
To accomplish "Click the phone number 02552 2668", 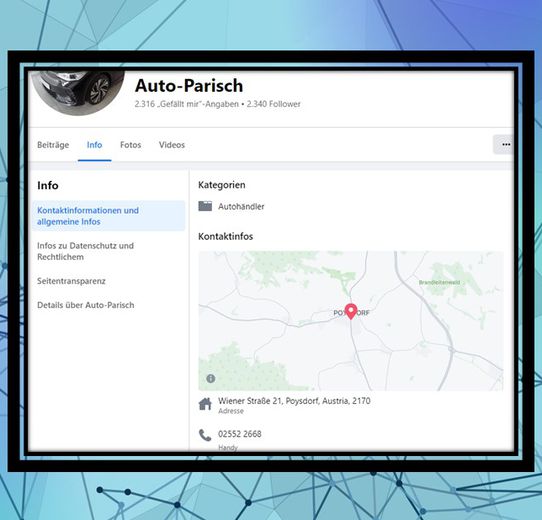I will (240, 434).
